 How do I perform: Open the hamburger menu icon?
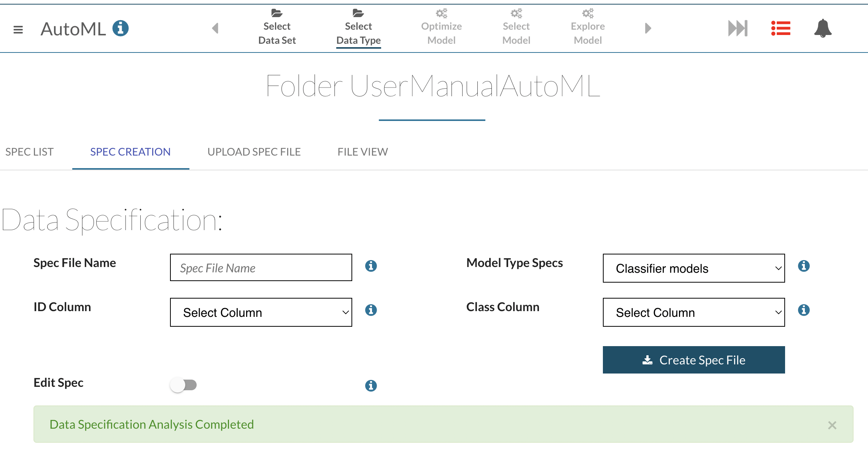pos(18,29)
